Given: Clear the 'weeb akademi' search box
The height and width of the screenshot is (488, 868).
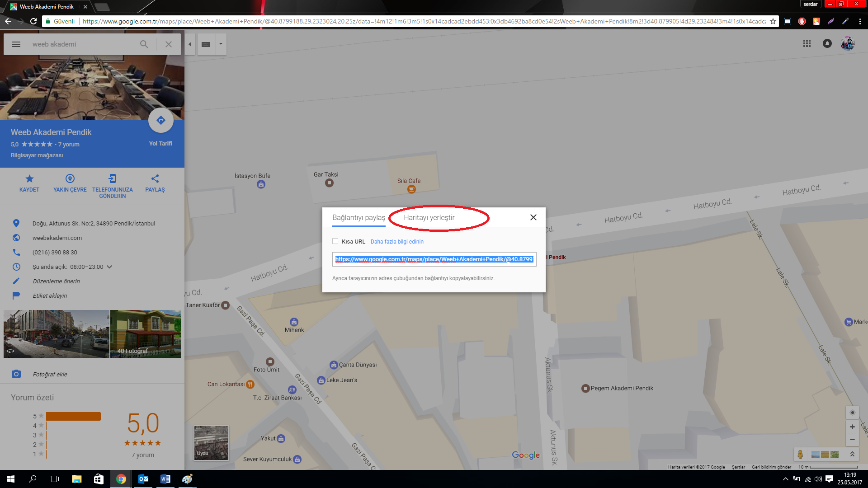Looking at the screenshot, I should (x=168, y=44).
